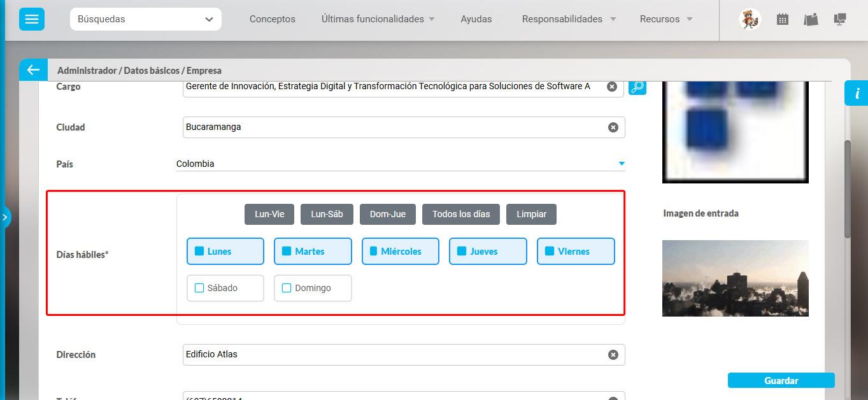
Task: Click the Guardar button
Action: tap(781, 380)
